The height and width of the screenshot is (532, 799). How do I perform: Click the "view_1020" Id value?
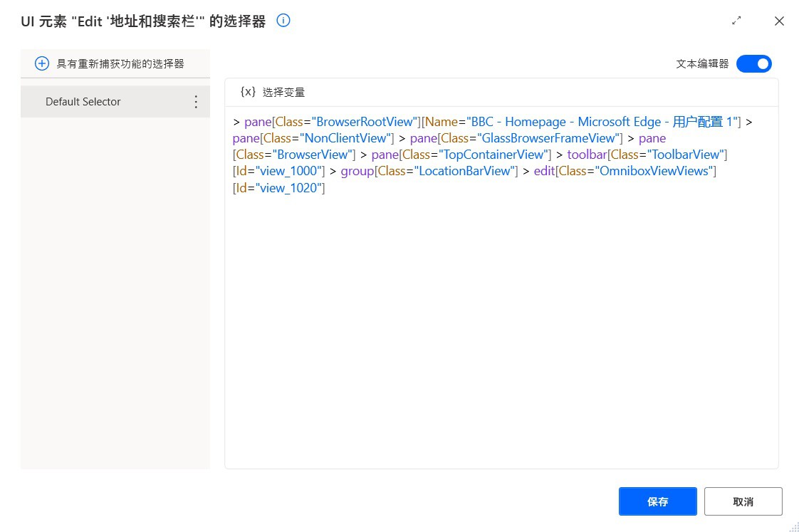(288, 188)
